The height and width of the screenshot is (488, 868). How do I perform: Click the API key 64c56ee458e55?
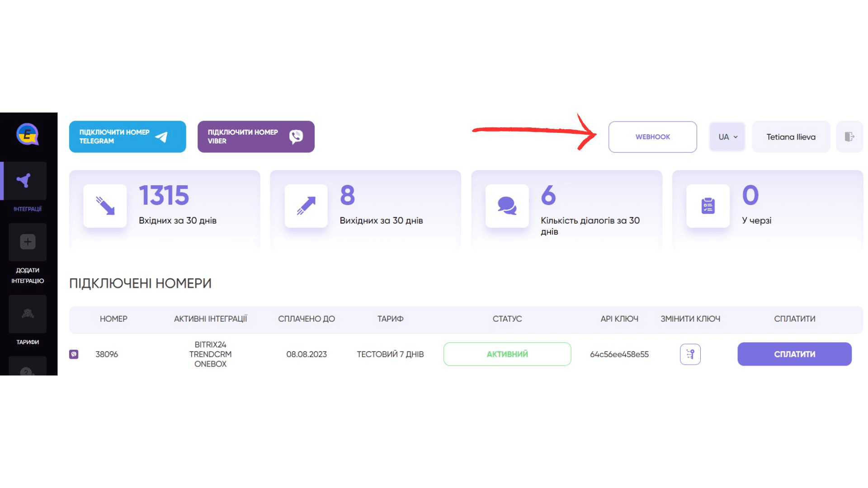tap(619, 354)
